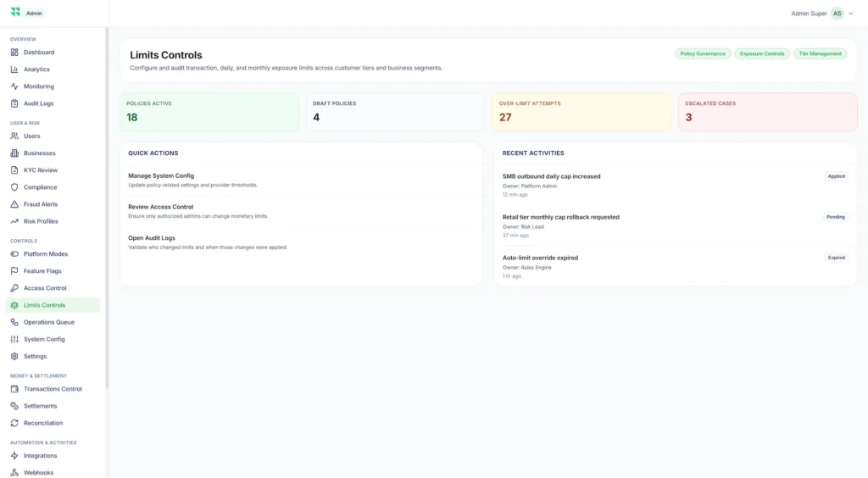The height and width of the screenshot is (478, 868).
Task: Click the Draft Policies card
Action: [x=395, y=112]
